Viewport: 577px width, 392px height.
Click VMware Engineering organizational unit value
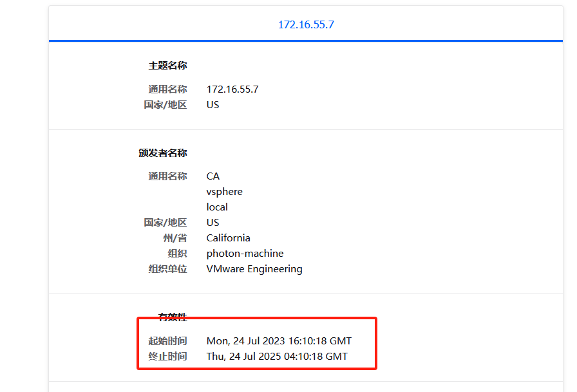click(x=254, y=269)
